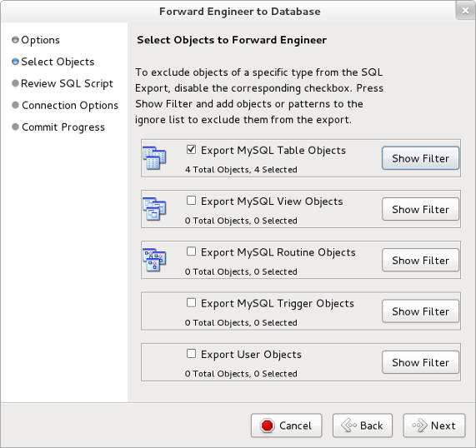The image size is (476, 448).
Task: Click the MySQL View Objects icon
Action: (x=154, y=209)
